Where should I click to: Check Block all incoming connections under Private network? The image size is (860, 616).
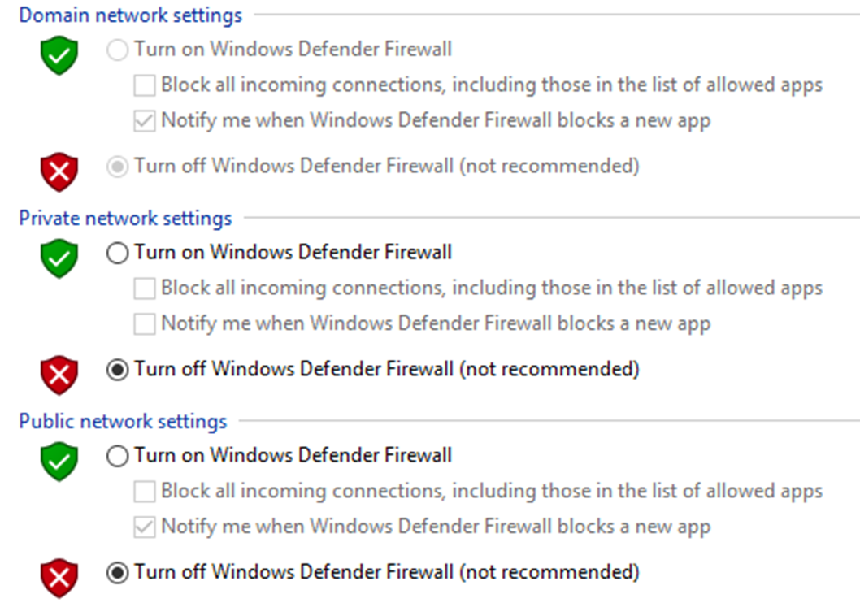[145, 288]
